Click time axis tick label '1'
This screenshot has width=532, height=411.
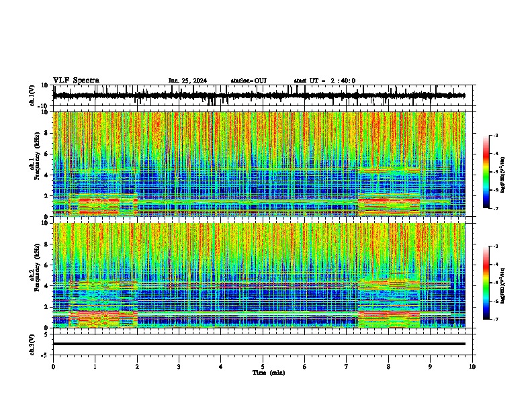(95, 367)
